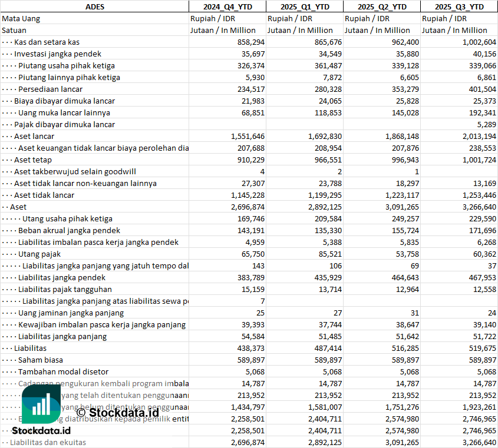The width and height of the screenshot is (498, 448).
Task: Select total assets value 2,696,874 in Aset row
Action: point(248,206)
